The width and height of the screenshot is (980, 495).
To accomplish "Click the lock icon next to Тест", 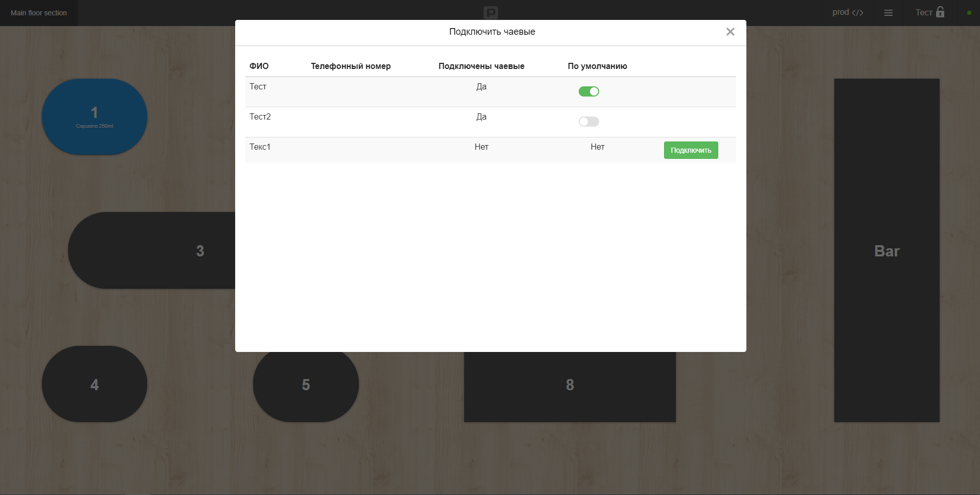I will tap(941, 12).
